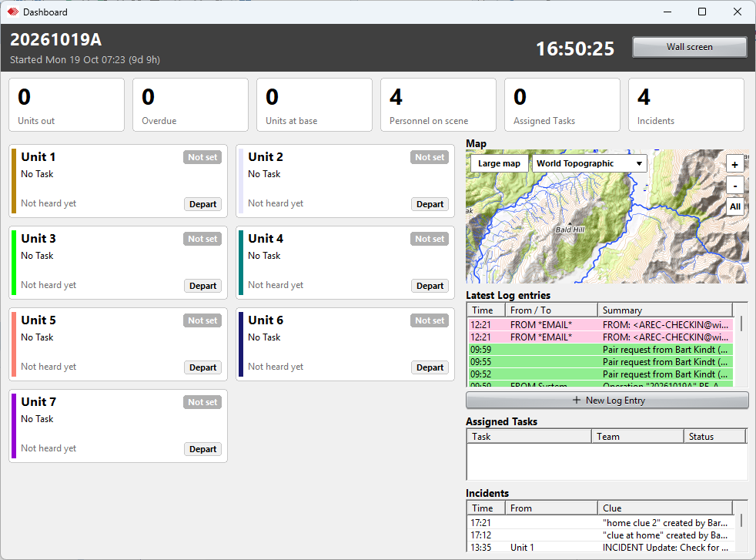This screenshot has height=560, width=756.
Task: Select the first 12:21 EMAIL log entry
Action: (600, 324)
